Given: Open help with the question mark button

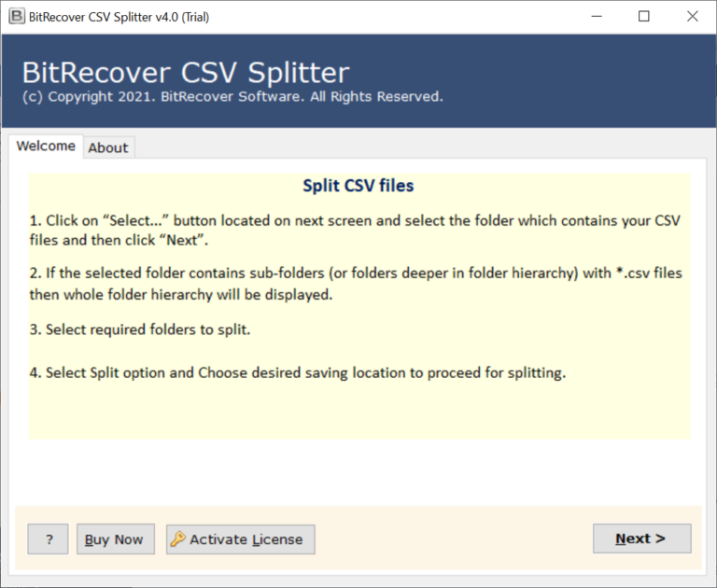Looking at the screenshot, I should click(48, 539).
